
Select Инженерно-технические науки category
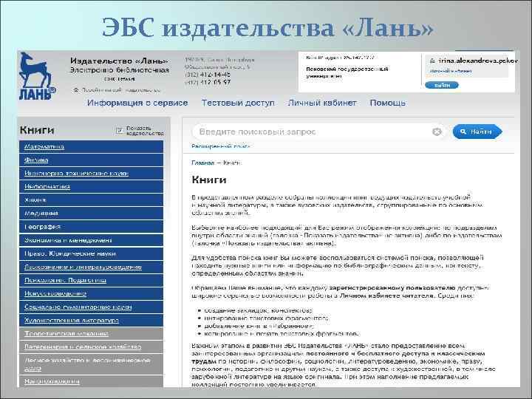92,174
